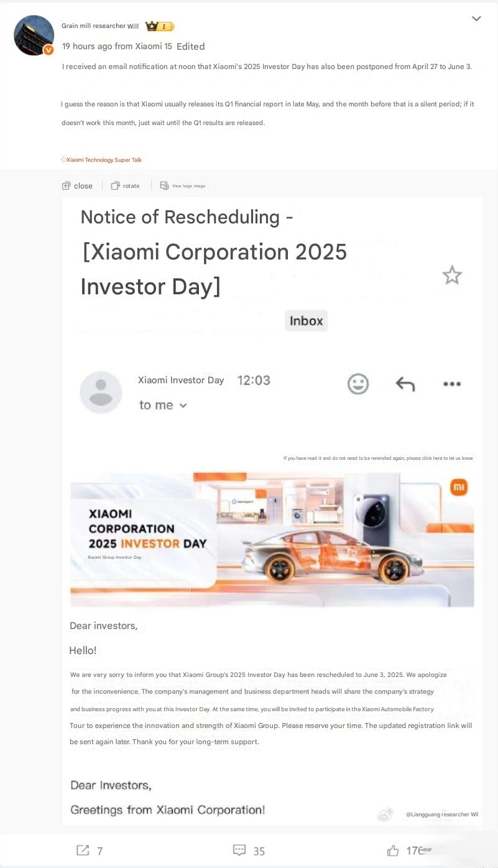Reply to the Xiaomi Investor Day email
The image size is (498, 868).
tap(405, 384)
